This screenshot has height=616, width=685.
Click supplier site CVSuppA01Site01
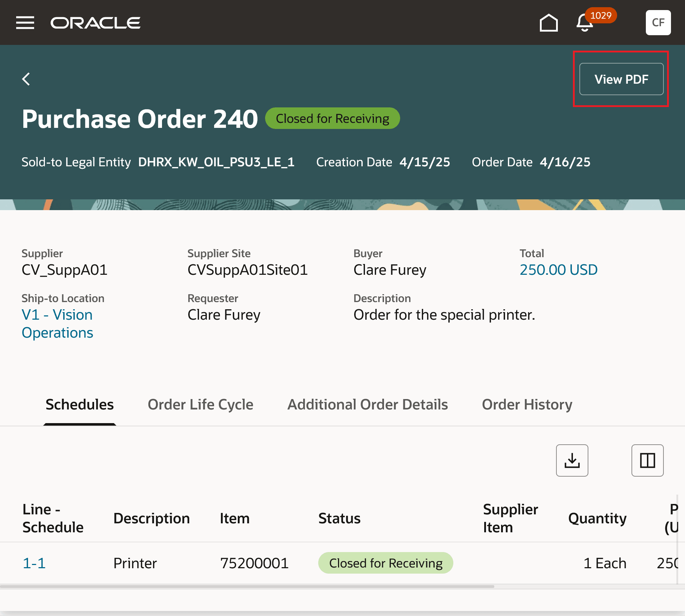point(248,270)
